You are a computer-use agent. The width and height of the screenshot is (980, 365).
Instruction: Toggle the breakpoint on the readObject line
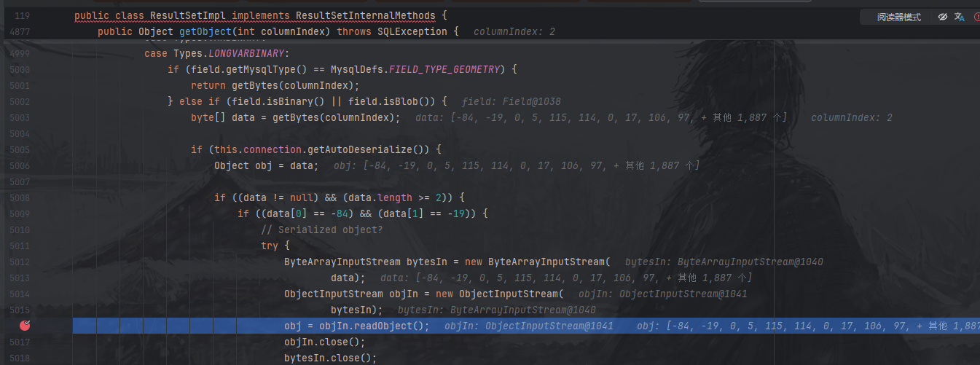(x=27, y=326)
